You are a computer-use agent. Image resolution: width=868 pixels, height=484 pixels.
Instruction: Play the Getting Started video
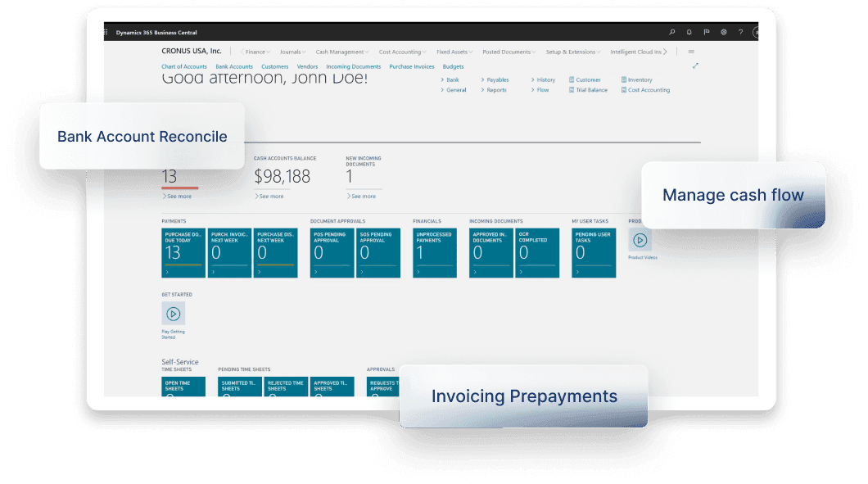pos(173,313)
